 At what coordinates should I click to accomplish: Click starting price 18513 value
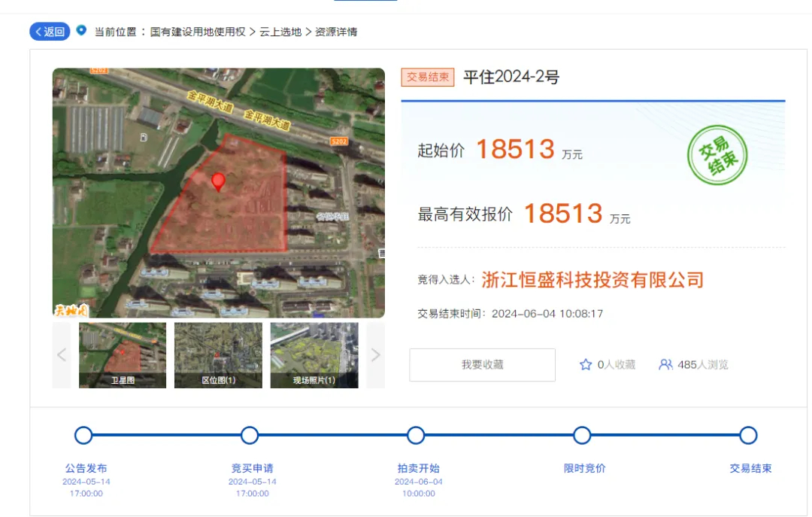(x=515, y=149)
